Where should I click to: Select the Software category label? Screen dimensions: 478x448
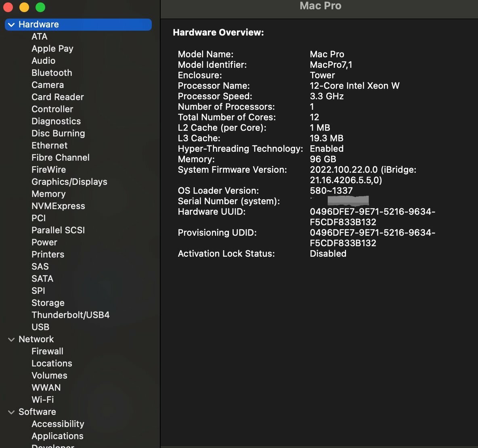point(37,412)
